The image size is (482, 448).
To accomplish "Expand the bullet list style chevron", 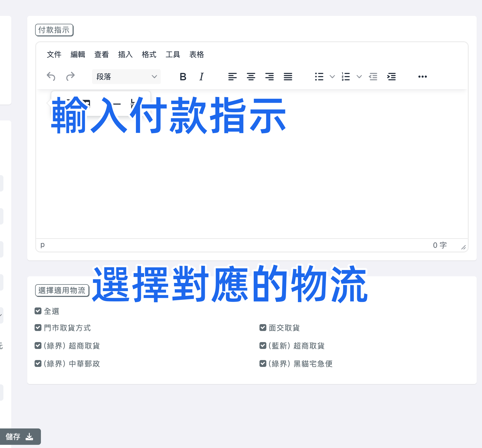I will click(332, 77).
